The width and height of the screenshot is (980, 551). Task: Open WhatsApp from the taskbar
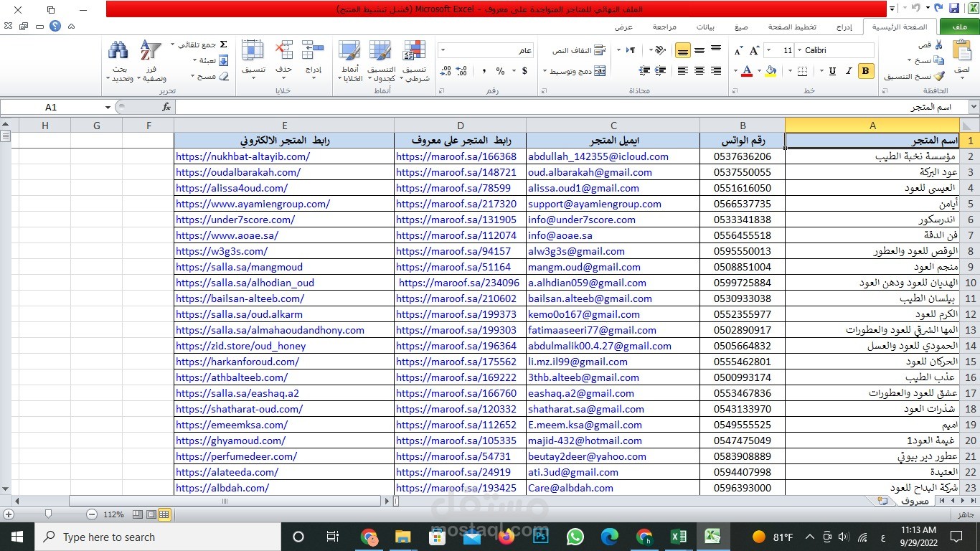[575, 537]
